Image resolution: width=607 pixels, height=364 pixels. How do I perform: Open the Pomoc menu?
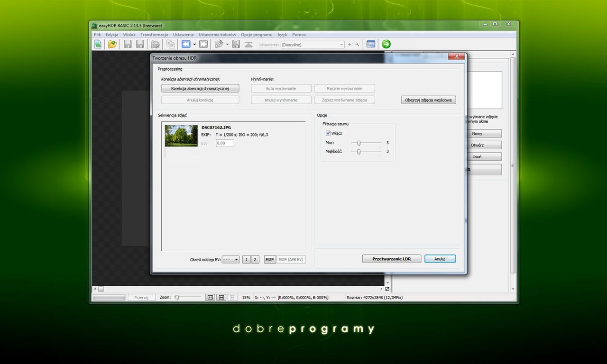point(299,35)
